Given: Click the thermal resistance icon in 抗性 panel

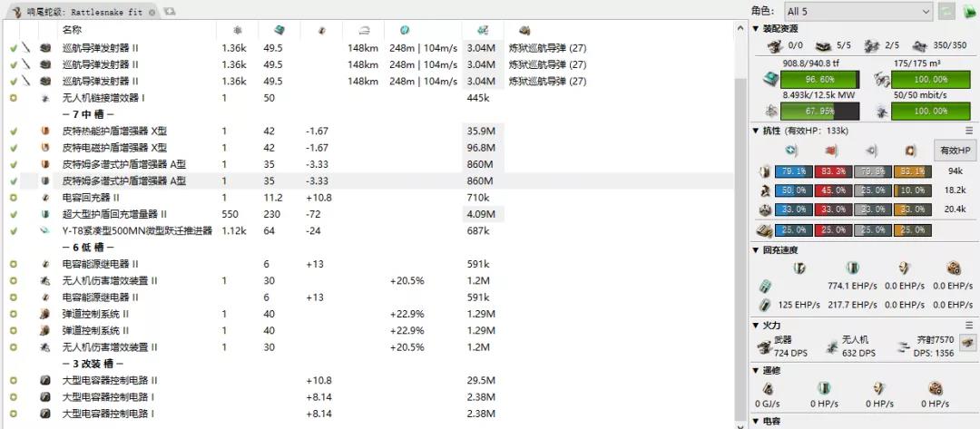Looking at the screenshot, I should tap(829, 150).
